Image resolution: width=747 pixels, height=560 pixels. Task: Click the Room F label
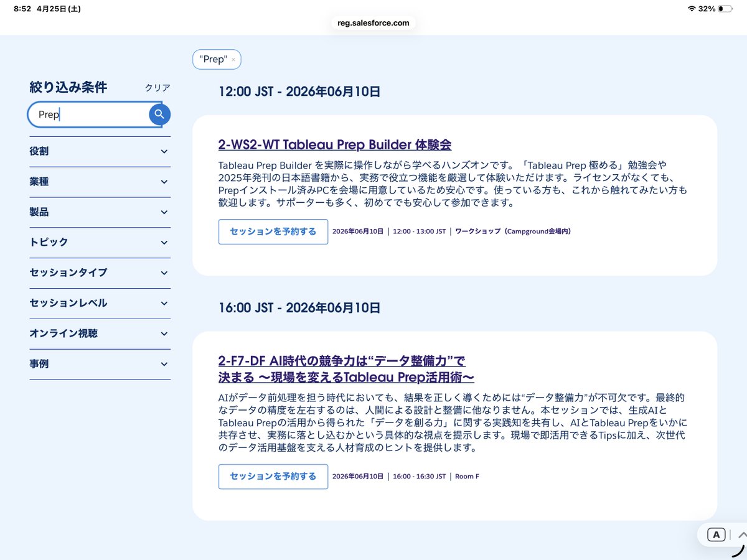tap(467, 477)
